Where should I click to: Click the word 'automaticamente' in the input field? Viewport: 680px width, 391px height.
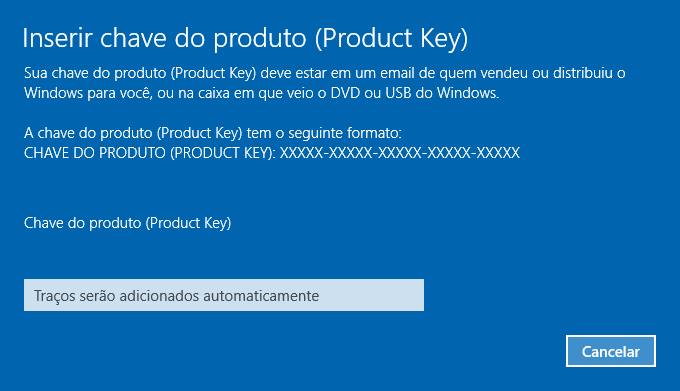click(x=261, y=296)
